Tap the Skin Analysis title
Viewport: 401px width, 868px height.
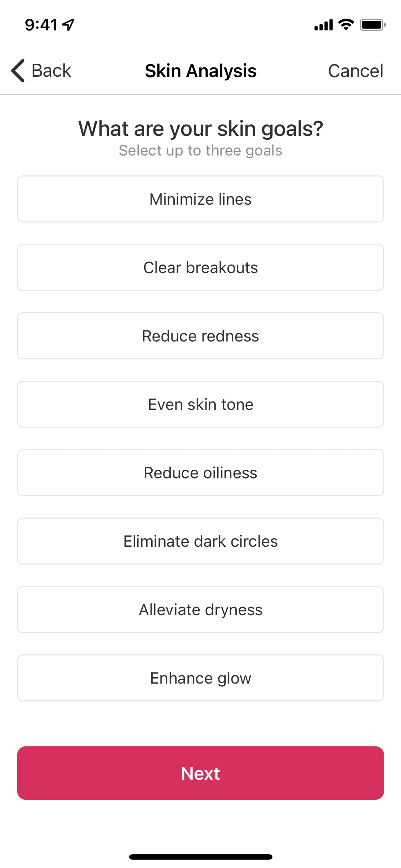coord(200,71)
